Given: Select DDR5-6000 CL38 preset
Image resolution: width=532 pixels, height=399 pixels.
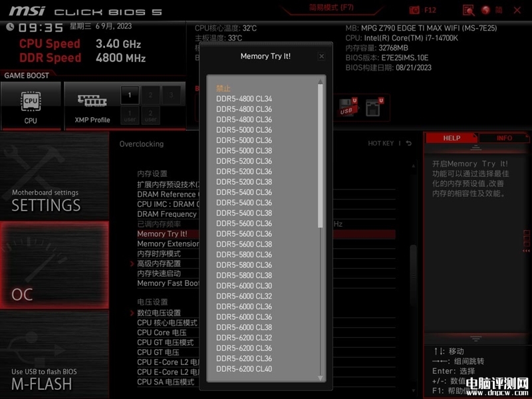Looking at the screenshot, I should click(x=244, y=327).
